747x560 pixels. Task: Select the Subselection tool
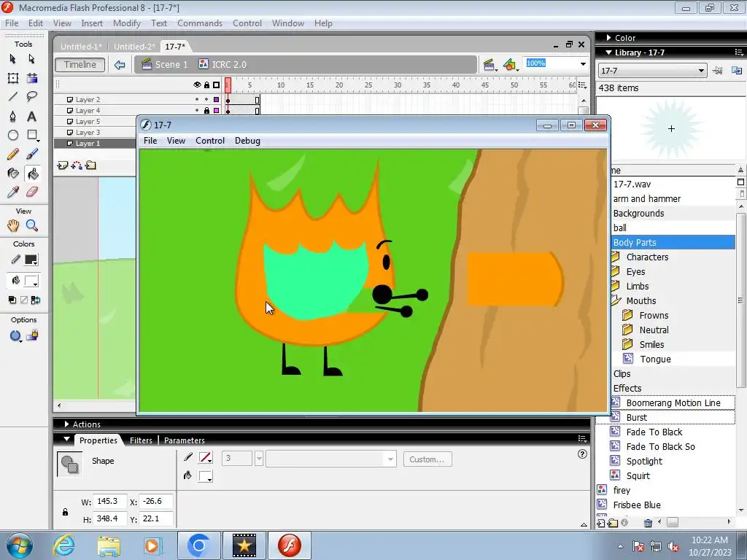click(31, 58)
